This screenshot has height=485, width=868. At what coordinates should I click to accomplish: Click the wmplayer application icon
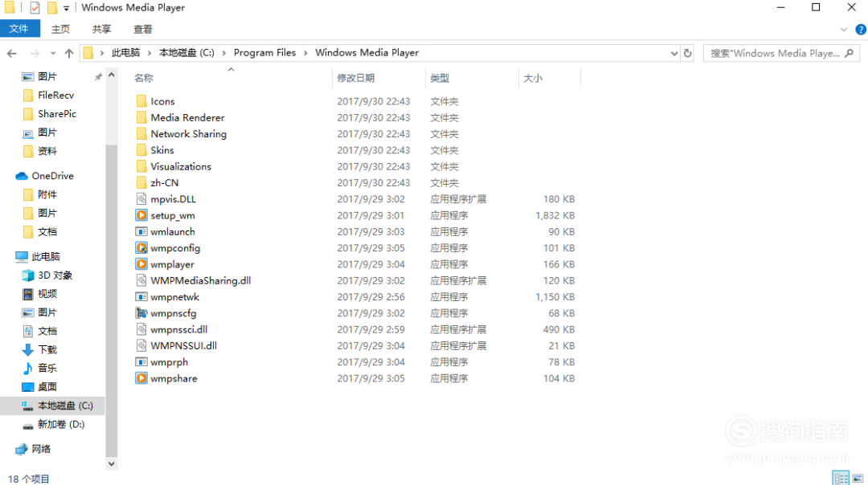tap(141, 264)
